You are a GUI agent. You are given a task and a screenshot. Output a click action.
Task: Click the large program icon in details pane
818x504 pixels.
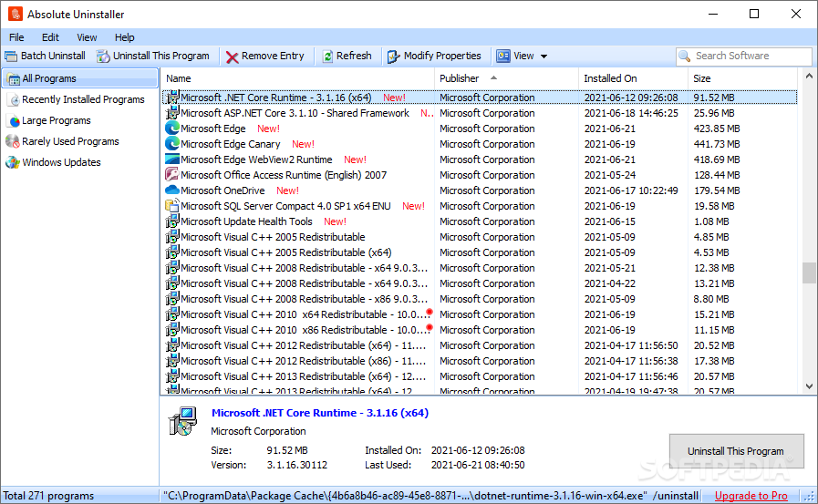point(182,421)
